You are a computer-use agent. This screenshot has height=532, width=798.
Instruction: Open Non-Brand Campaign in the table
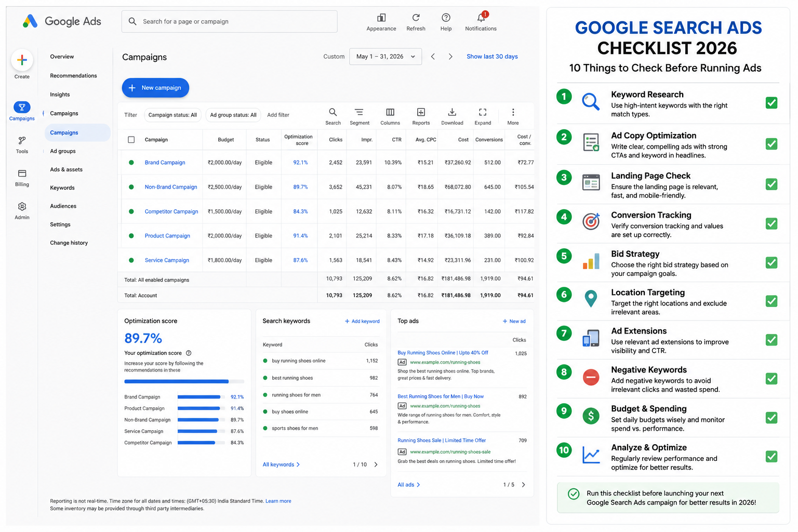(x=171, y=187)
